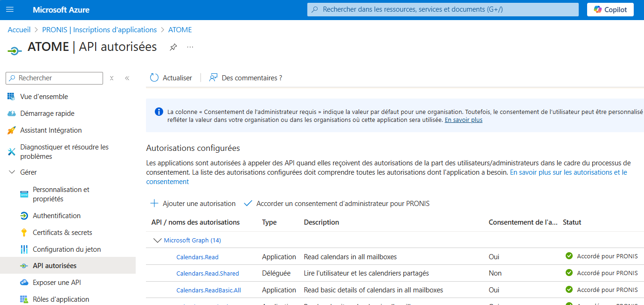Open Configuration du jeton icon
The image size is (644, 305).
tap(24, 249)
